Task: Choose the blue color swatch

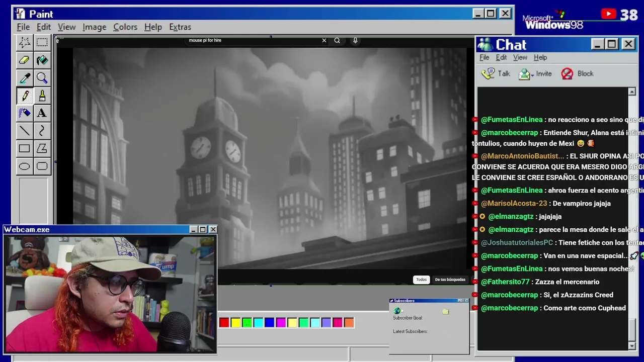Action: (270, 322)
